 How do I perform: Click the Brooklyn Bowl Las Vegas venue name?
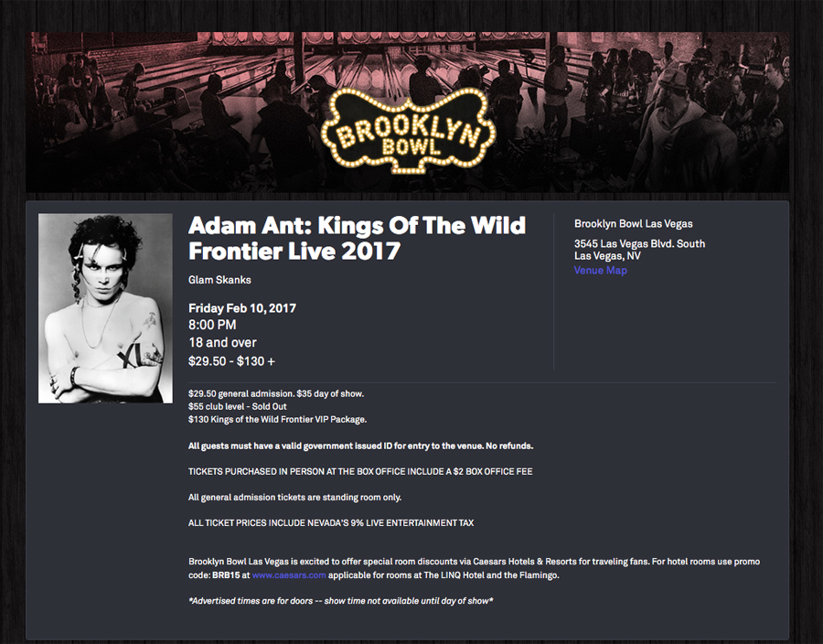tap(633, 224)
